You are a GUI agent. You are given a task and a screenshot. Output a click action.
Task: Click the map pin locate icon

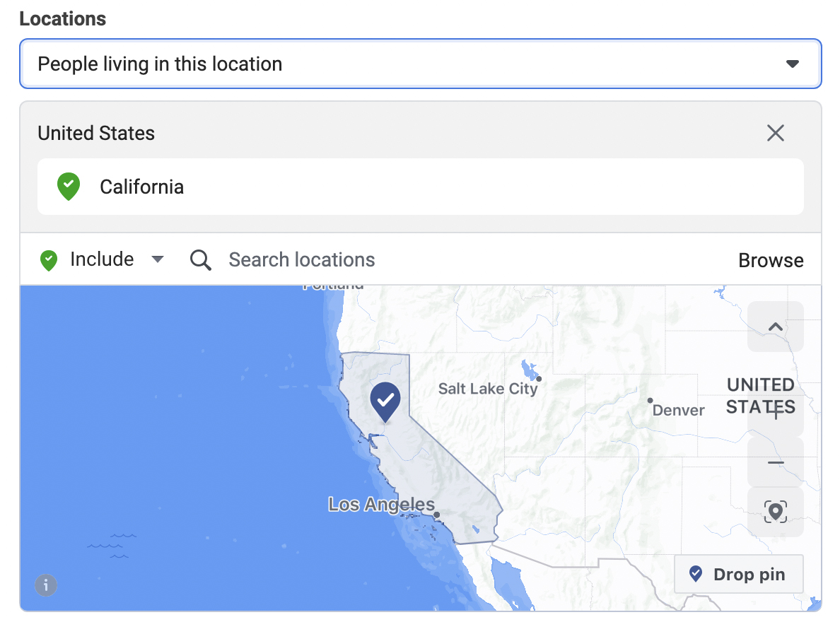(775, 512)
